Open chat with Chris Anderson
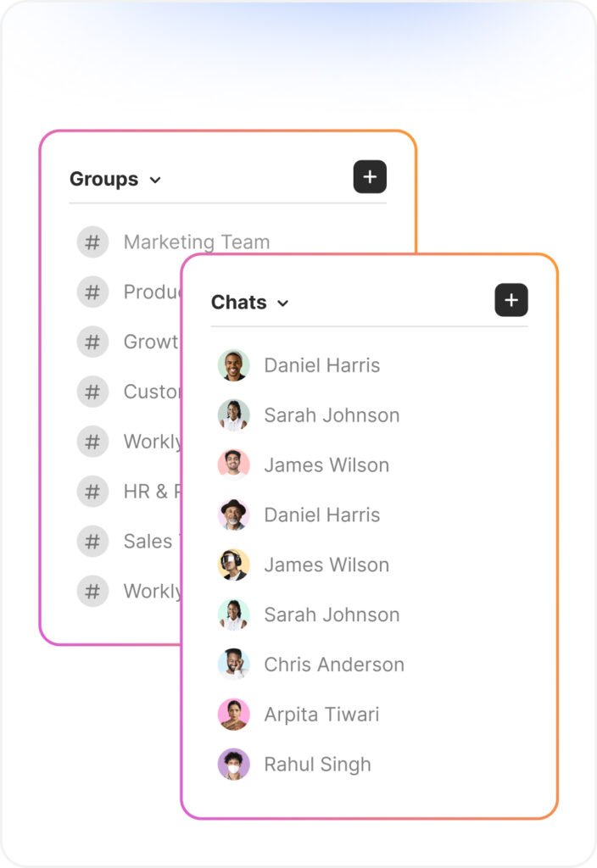The width and height of the screenshot is (597, 868). pos(333,665)
